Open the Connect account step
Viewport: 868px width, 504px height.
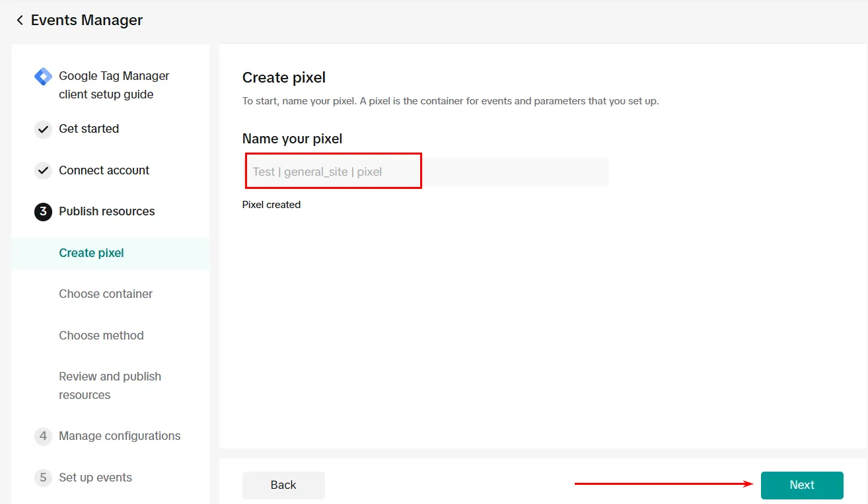tap(104, 170)
